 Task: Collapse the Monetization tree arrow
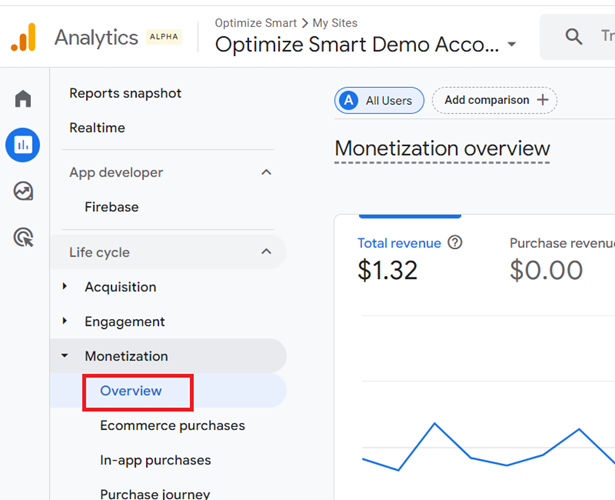coord(65,356)
